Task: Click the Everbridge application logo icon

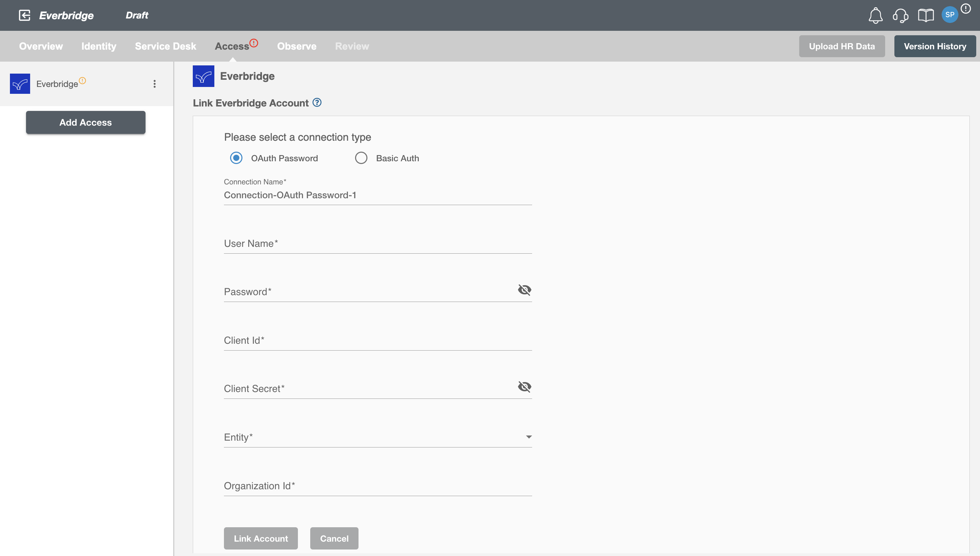Action: pyautogui.click(x=202, y=76)
